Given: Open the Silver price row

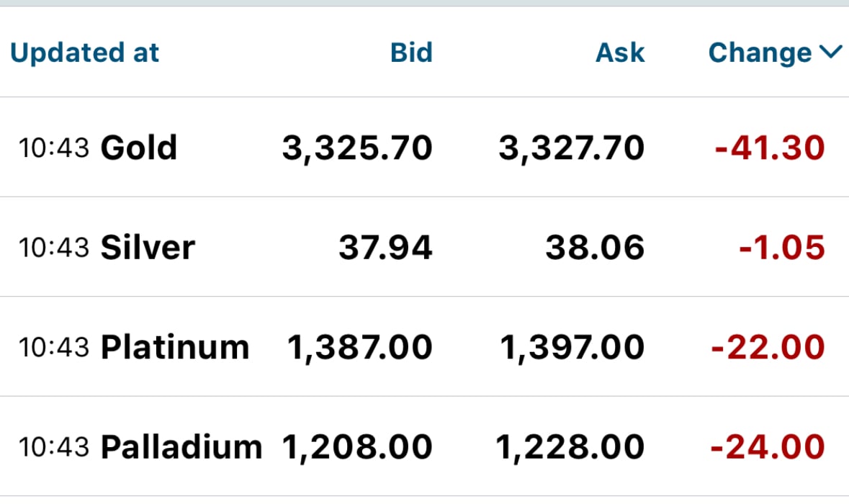Looking at the screenshot, I should click(x=425, y=247).
